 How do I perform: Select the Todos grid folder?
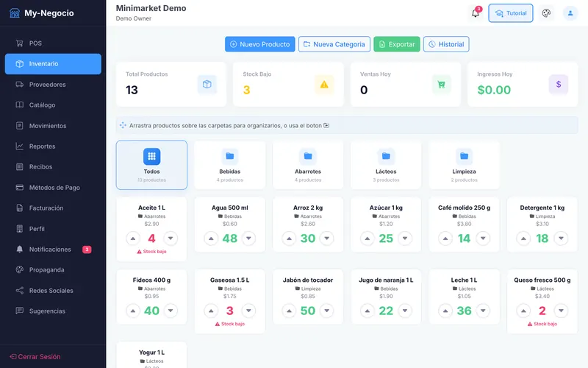(x=151, y=165)
